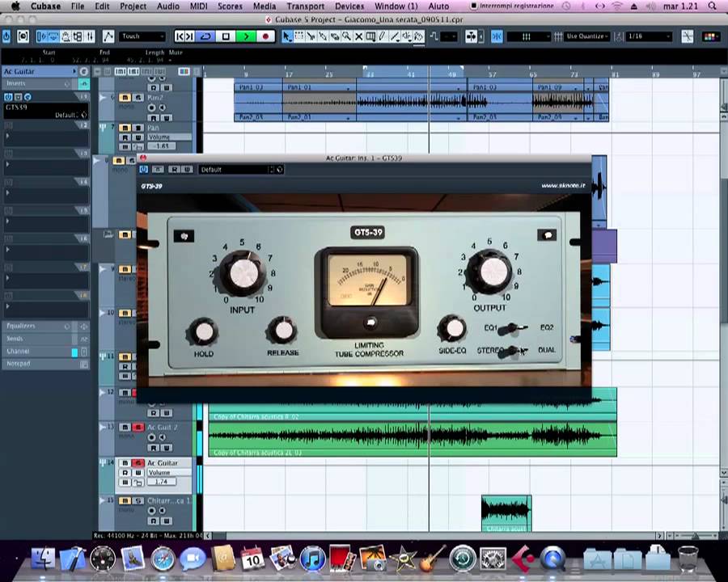Open the Mixer toolbar icon

coord(90,36)
